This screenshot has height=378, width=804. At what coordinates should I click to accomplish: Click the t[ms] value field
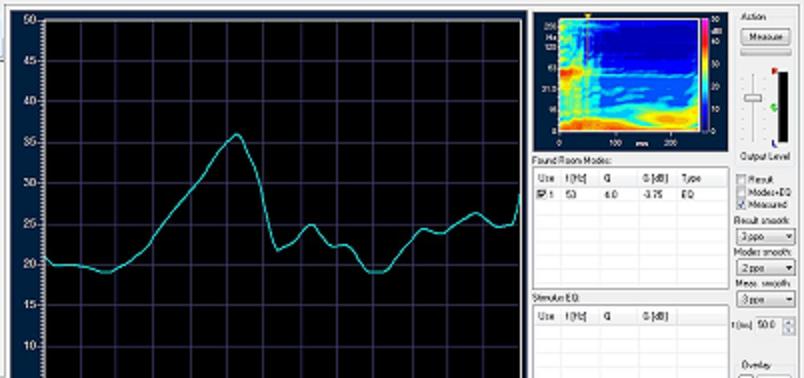pyautogui.click(x=768, y=325)
